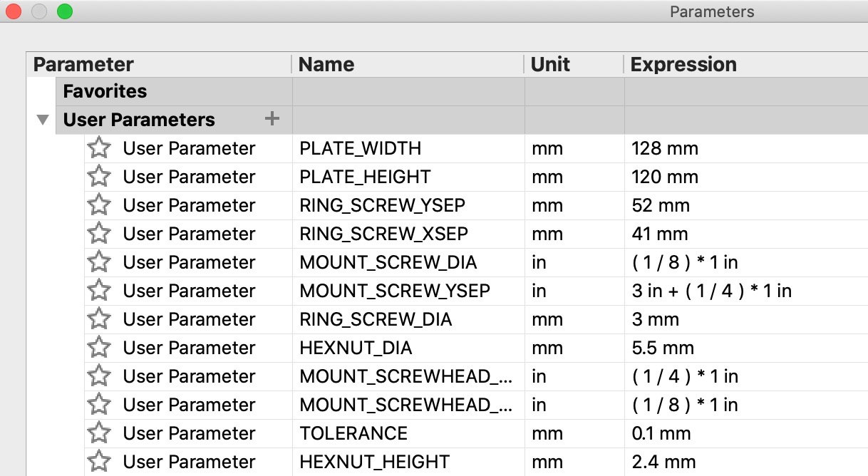The width and height of the screenshot is (868, 476).
Task: Mark RING_SCREW_XSEP as favorite
Action: [99, 234]
